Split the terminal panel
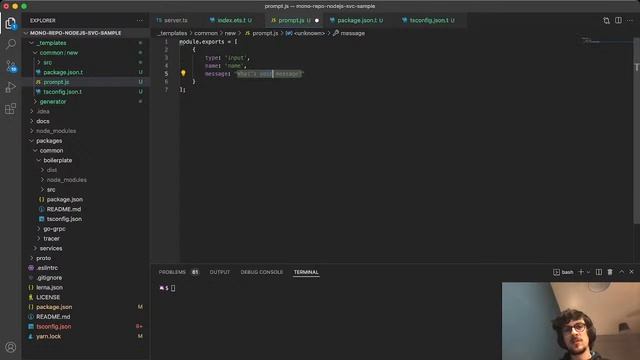Viewport: 640px width, 360px height. pyautogui.click(x=599, y=272)
